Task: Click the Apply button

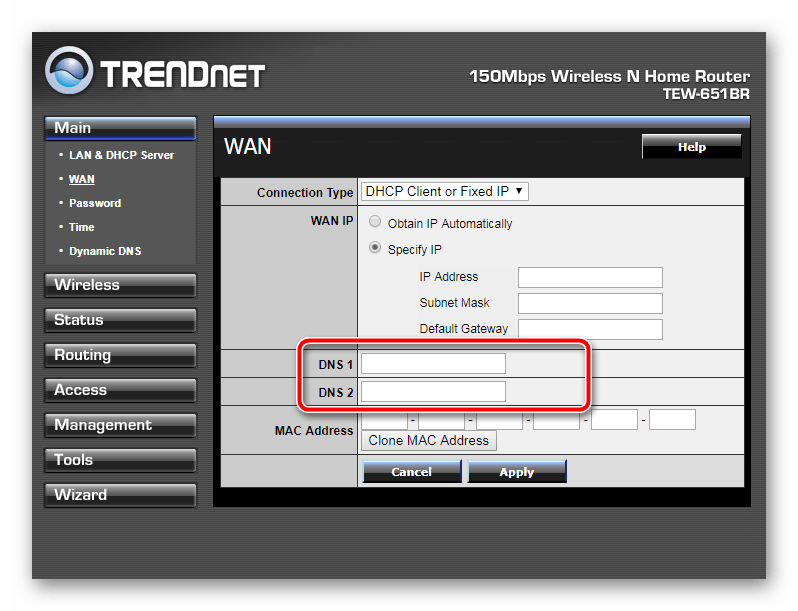Action: [517, 472]
